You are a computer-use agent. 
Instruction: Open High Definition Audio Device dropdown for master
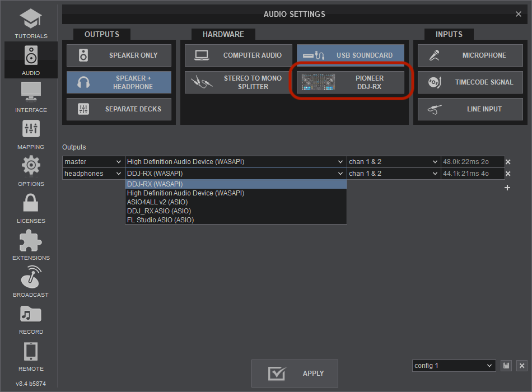[x=236, y=162]
